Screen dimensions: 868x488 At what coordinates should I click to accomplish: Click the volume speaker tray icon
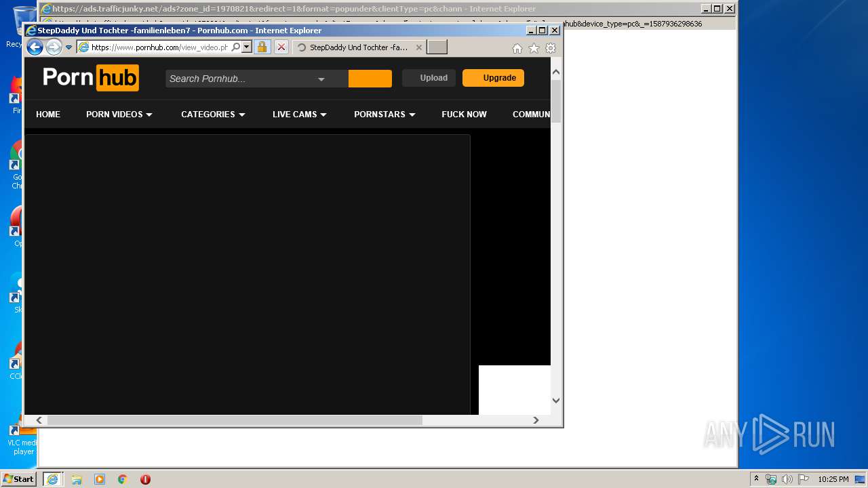click(x=787, y=479)
